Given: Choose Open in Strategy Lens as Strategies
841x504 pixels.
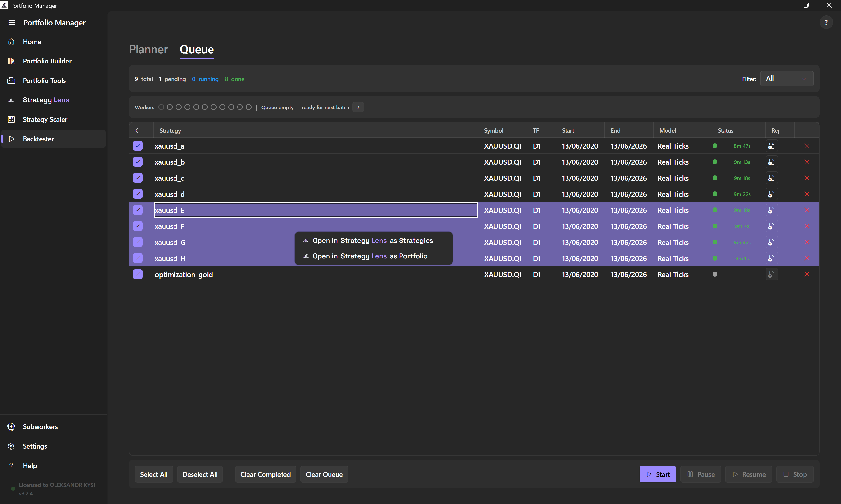Looking at the screenshot, I should (x=373, y=241).
